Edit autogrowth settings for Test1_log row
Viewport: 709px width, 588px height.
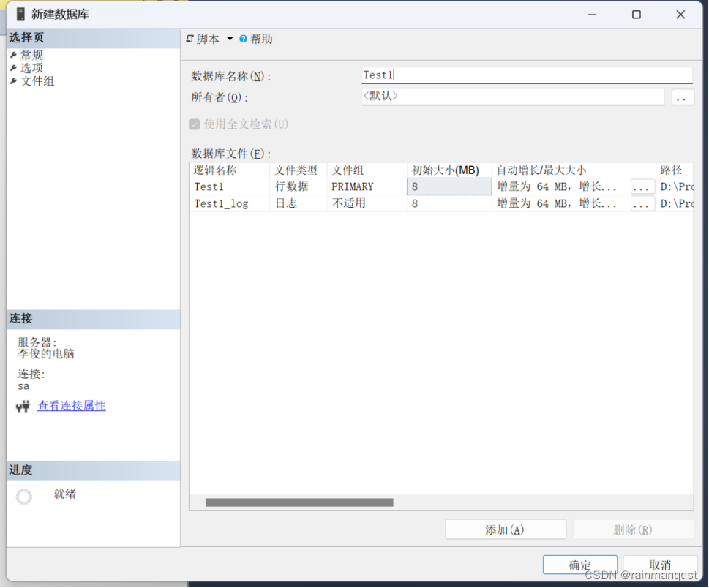(642, 204)
